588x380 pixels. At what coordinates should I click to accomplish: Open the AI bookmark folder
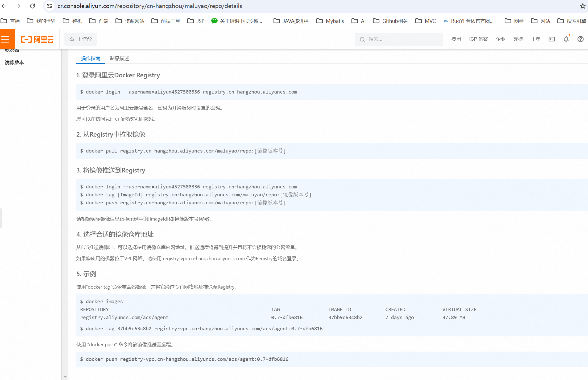click(359, 21)
